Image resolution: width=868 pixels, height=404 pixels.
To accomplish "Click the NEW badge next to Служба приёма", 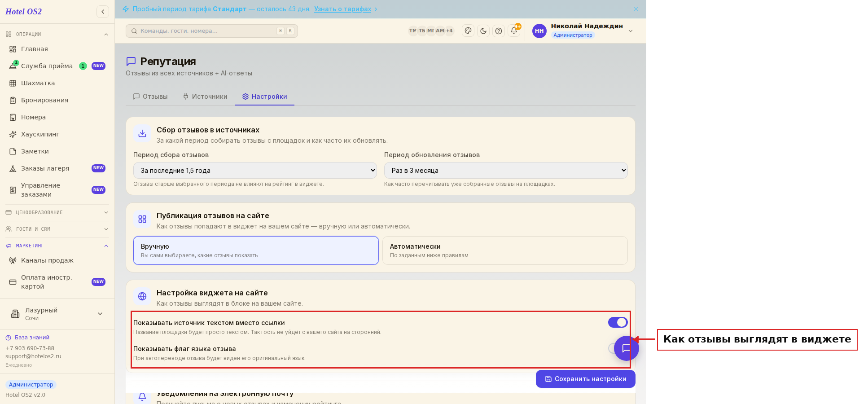I will (x=98, y=66).
